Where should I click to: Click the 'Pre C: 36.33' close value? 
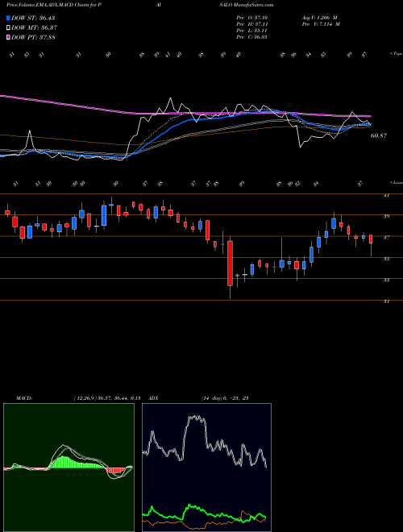251,37
